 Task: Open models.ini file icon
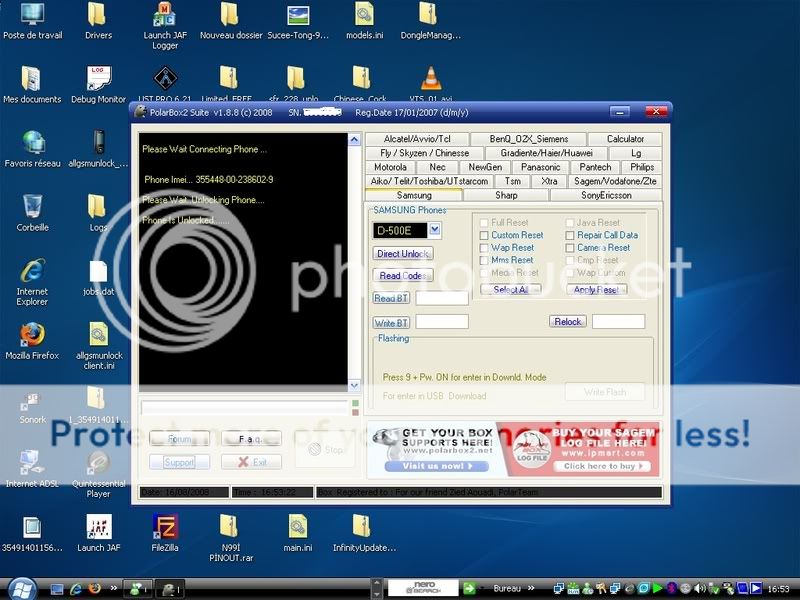(x=364, y=21)
